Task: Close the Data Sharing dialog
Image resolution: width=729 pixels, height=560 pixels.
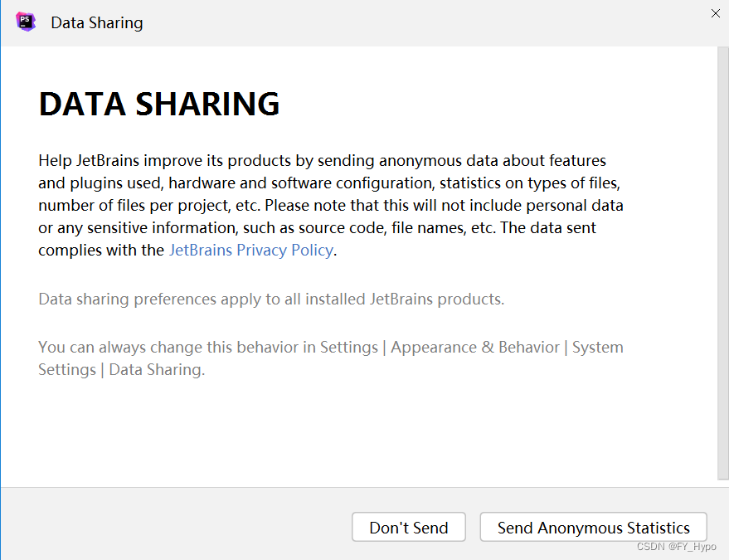Action: click(x=716, y=13)
